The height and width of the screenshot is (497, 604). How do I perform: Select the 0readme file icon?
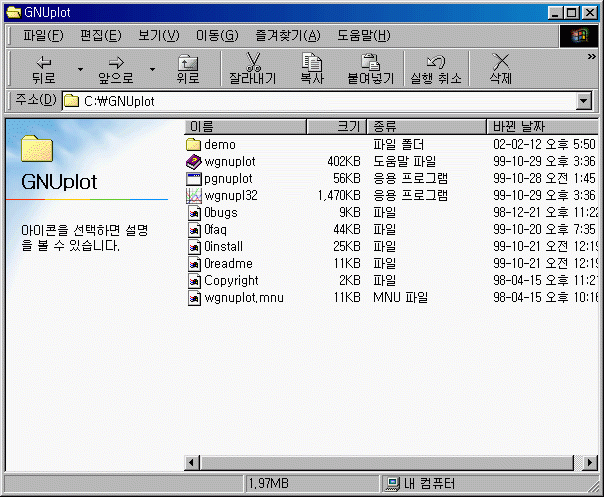pyautogui.click(x=195, y=264)
